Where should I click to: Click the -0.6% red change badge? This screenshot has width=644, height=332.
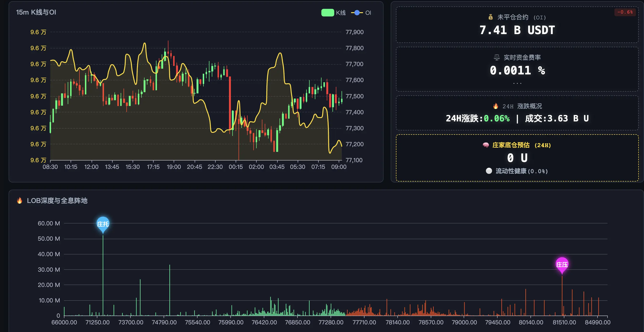coord(625,12)
